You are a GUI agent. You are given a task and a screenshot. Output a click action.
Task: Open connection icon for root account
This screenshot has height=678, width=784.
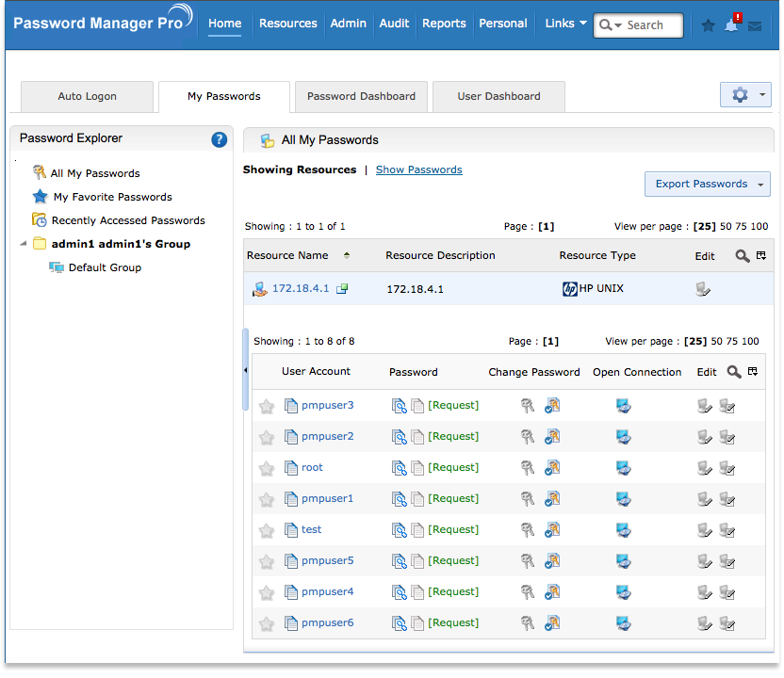point(623,468)
